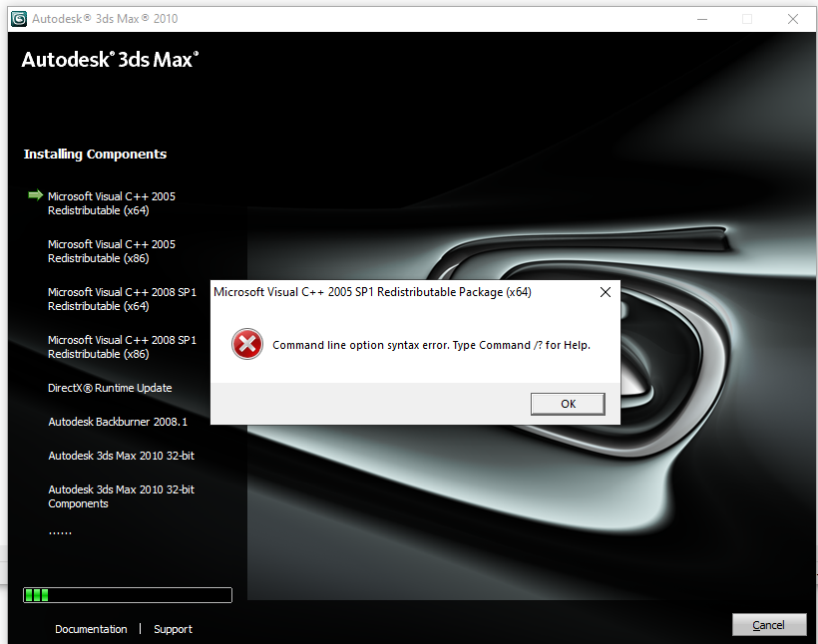The image size is (818, 644).
Task: Click the green arrow progress indicator
Action: (x=36, y=195)
